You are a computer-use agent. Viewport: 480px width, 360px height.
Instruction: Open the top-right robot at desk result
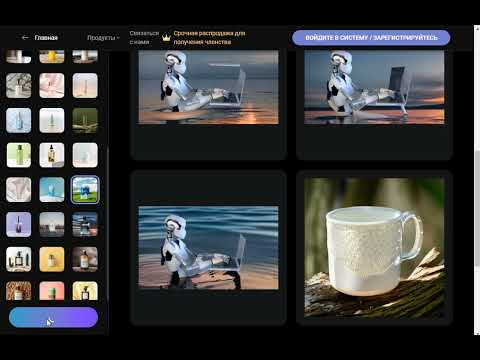click(x=374, y=87)
